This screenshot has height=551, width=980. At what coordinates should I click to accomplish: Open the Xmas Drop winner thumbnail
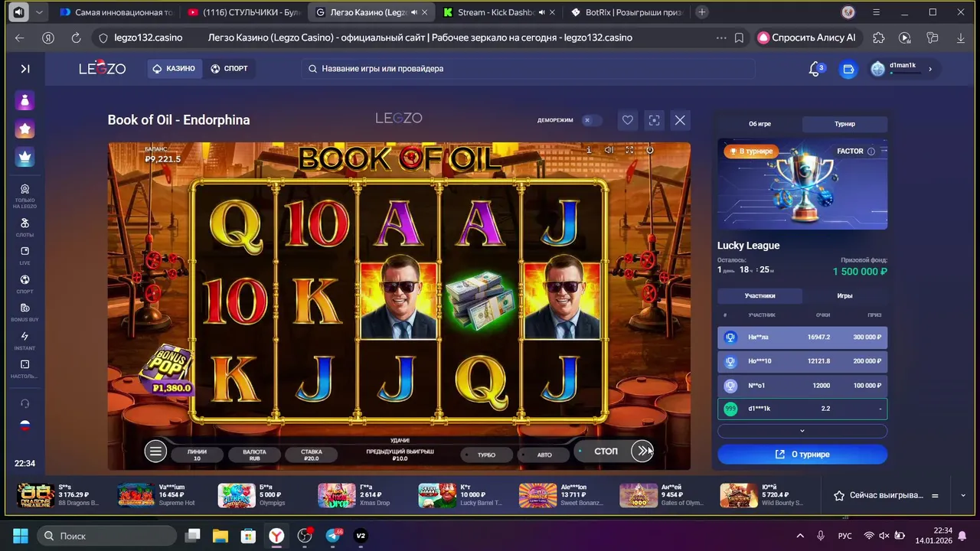coord(337,496)
